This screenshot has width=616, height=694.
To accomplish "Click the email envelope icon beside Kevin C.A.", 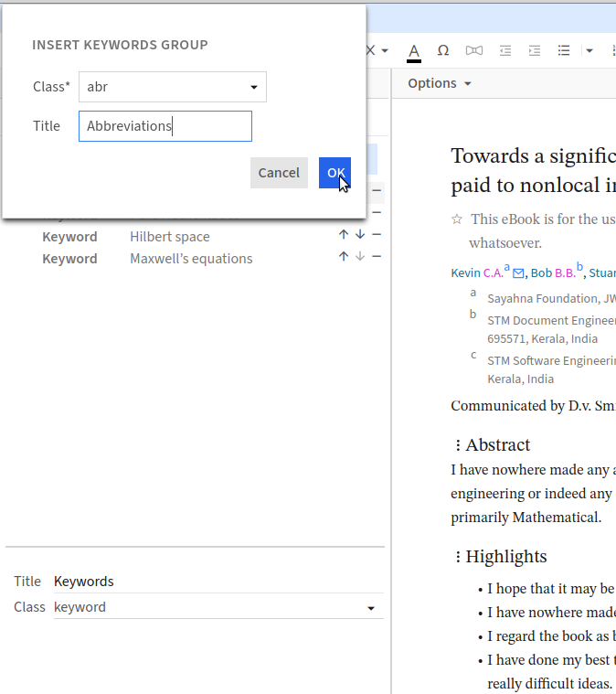I will pyautogui.click(x=519, y=272).
